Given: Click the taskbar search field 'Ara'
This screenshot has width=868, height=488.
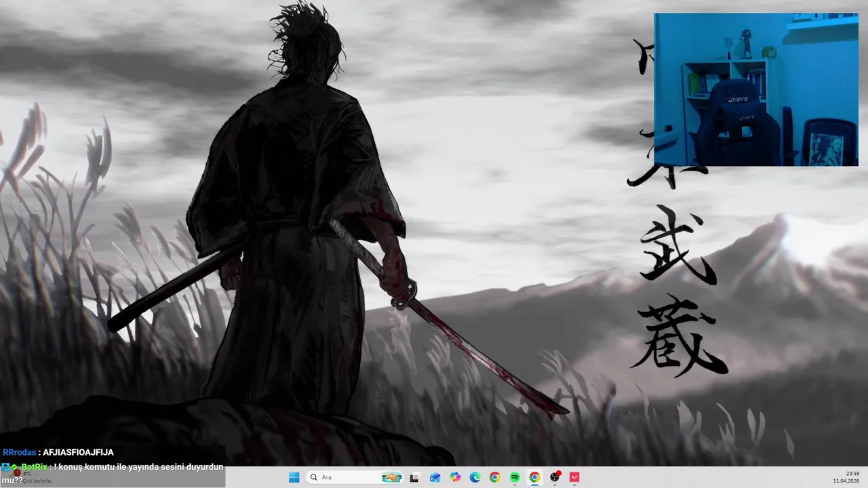Looking at the screenshot, I should click(355, 477).
